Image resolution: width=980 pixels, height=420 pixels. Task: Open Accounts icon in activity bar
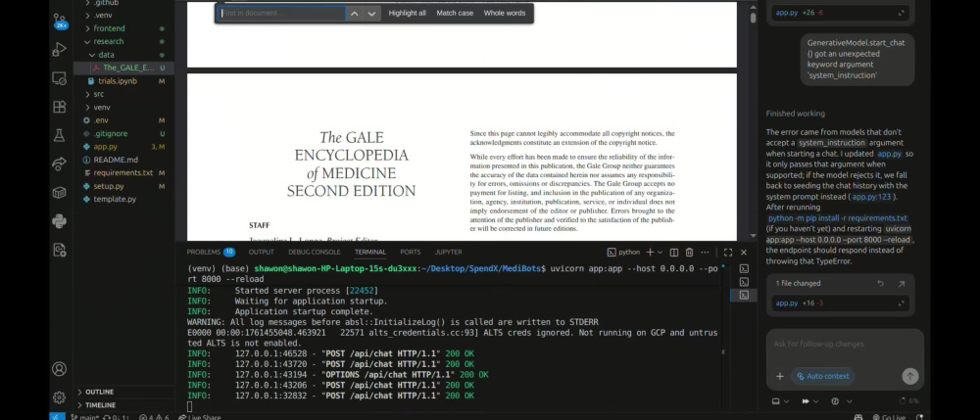pos(60,369)
